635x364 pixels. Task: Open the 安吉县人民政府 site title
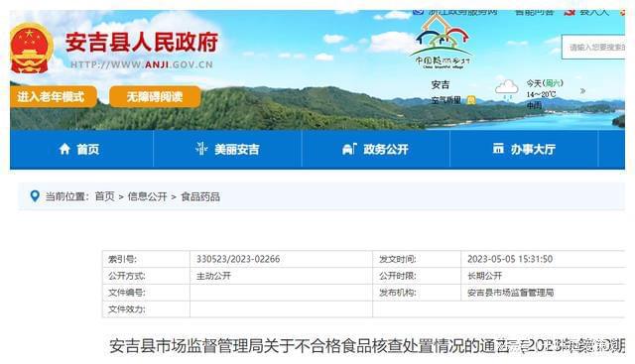142,42
